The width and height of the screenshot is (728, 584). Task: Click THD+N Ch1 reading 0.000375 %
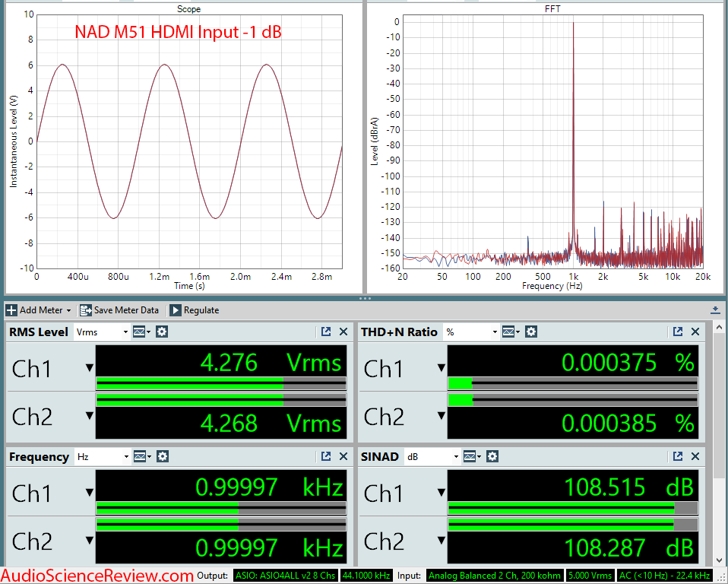pos(628,363)
